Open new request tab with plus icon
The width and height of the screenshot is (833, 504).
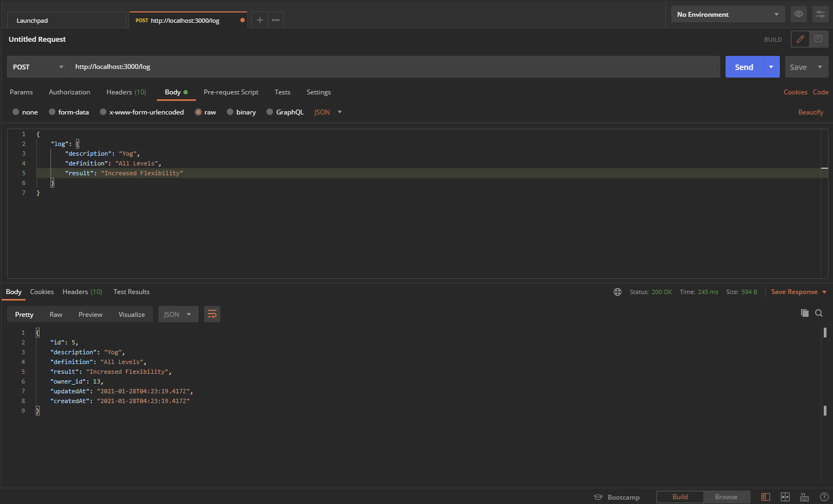pos(260,20)
